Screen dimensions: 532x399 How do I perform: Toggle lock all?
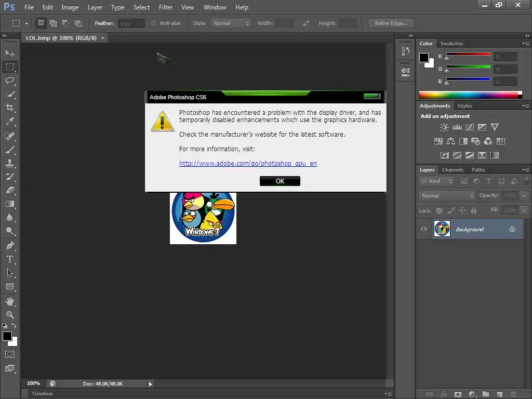pyautogui.click(x=474, y=211)
